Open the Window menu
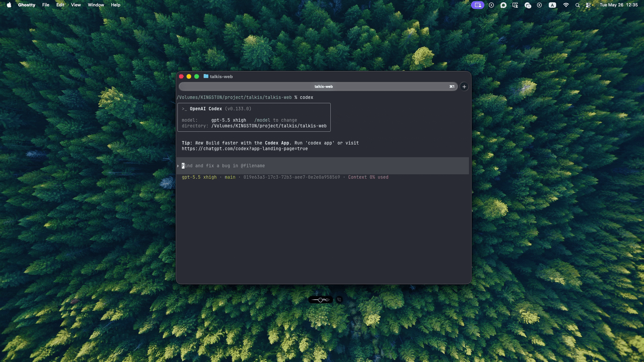644x362 pixels. click(x=96, y=5)
